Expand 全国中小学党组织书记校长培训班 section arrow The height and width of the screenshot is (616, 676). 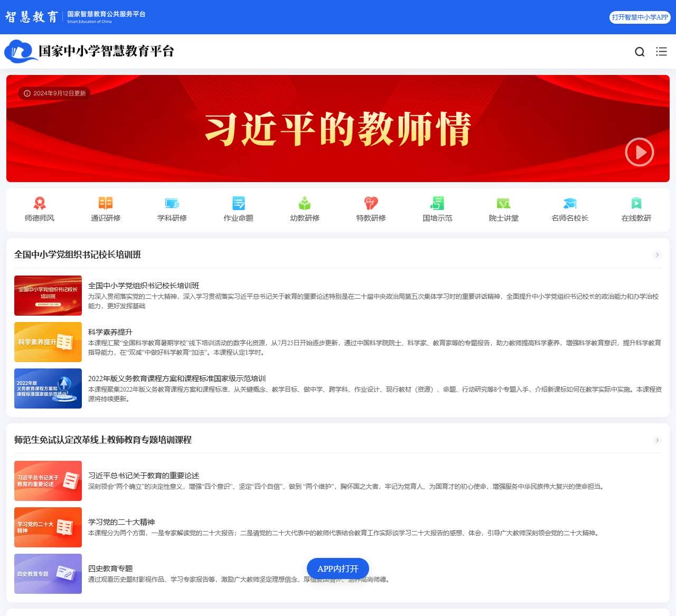[658, 255]
